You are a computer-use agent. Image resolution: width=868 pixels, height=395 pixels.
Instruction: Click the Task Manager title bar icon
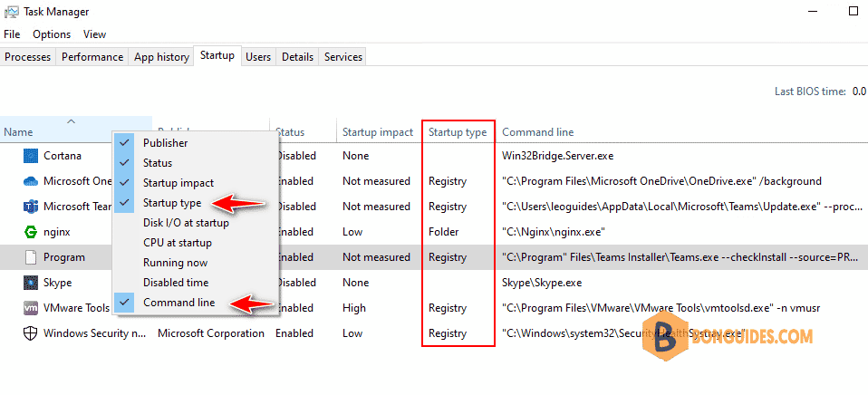(x=12, y=12)
